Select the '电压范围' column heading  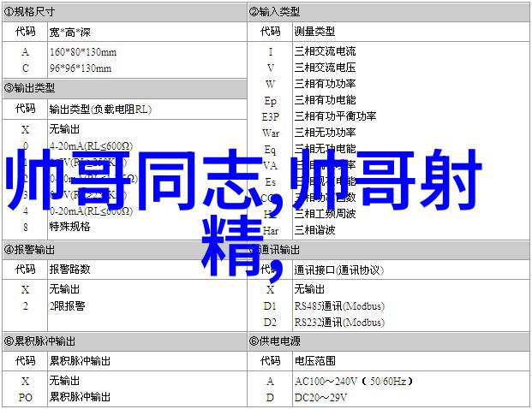314,360
